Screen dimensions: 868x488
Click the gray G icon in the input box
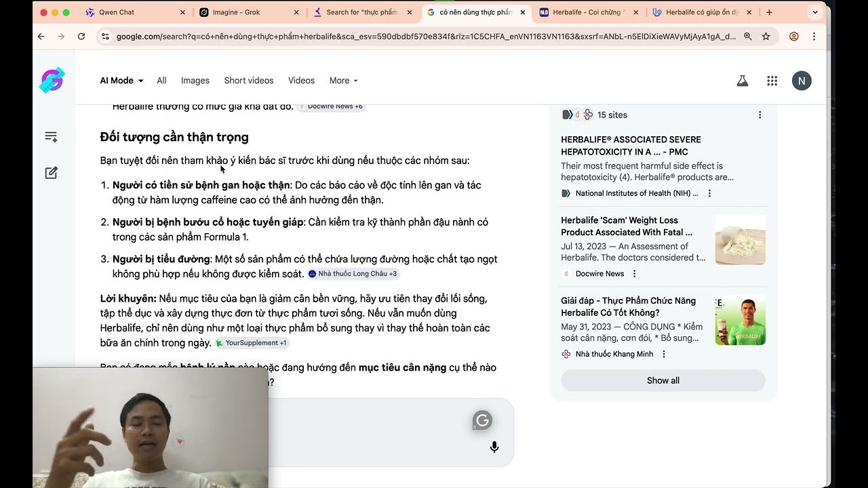tap(482, 421)
